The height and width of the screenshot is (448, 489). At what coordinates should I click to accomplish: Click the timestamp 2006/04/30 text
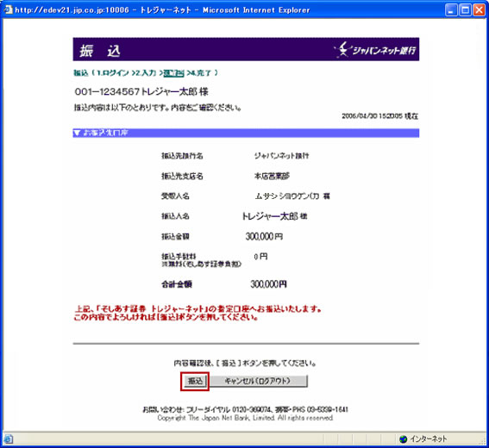pyautogui.click(x=379, y=116)
